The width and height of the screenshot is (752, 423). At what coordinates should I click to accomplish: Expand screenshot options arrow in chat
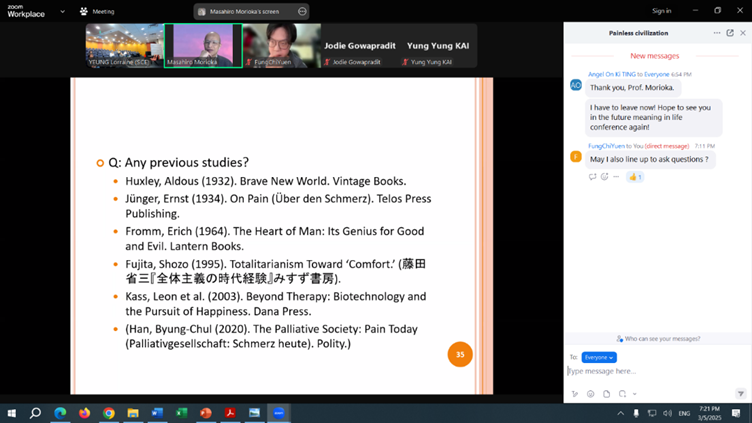(634, 394)
